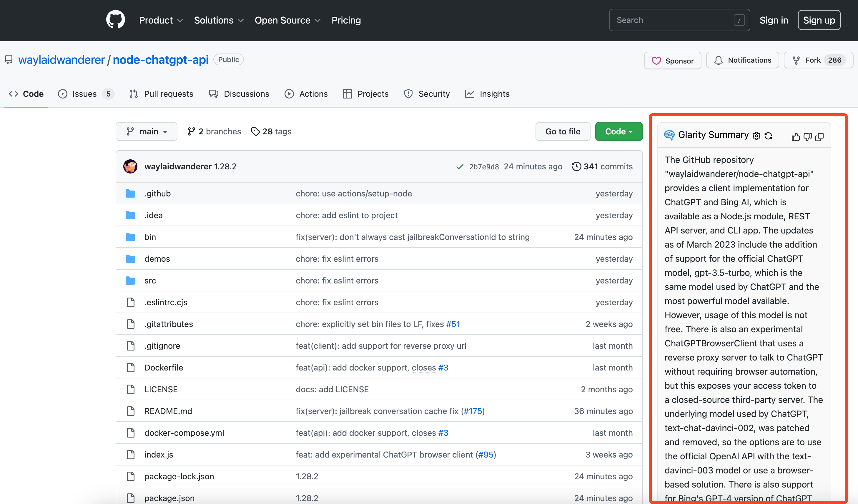Screen dimensions: 858x504
Task: Click the Sponsor heart icon
Action: click(x=657, y=61)
